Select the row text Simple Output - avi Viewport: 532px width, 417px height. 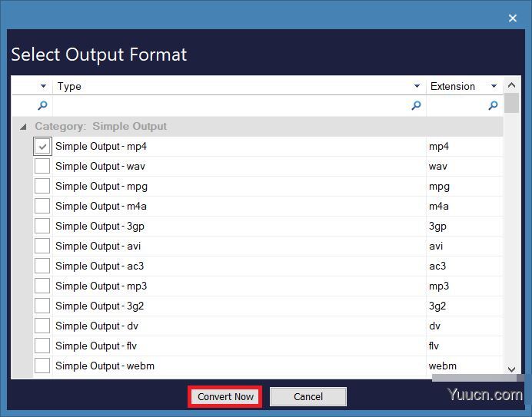tap(98, 247)
